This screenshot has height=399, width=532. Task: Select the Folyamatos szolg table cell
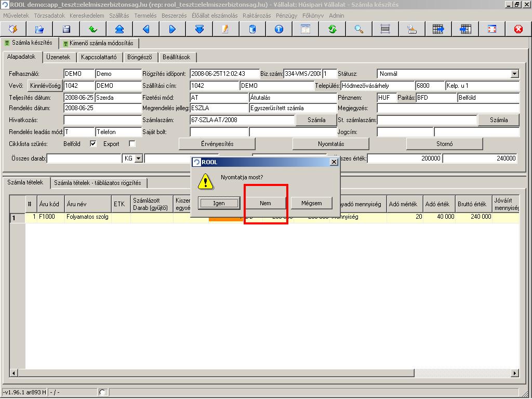click(x=87, y=217)
